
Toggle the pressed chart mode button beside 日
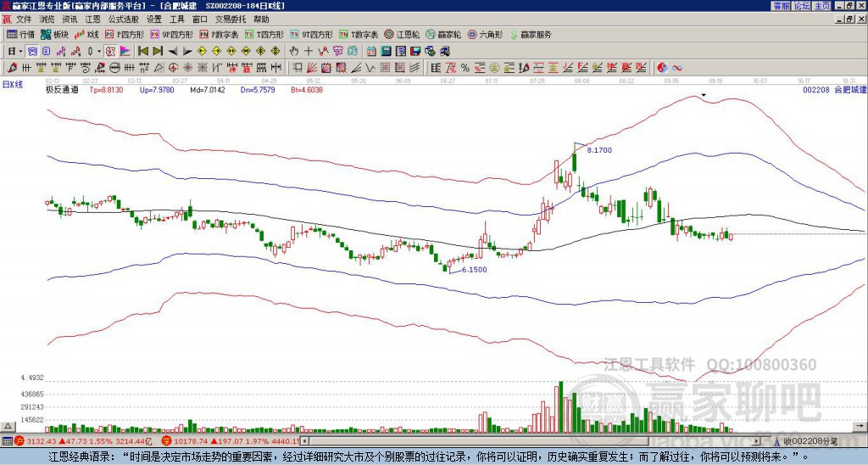click(x=33, y=52)
